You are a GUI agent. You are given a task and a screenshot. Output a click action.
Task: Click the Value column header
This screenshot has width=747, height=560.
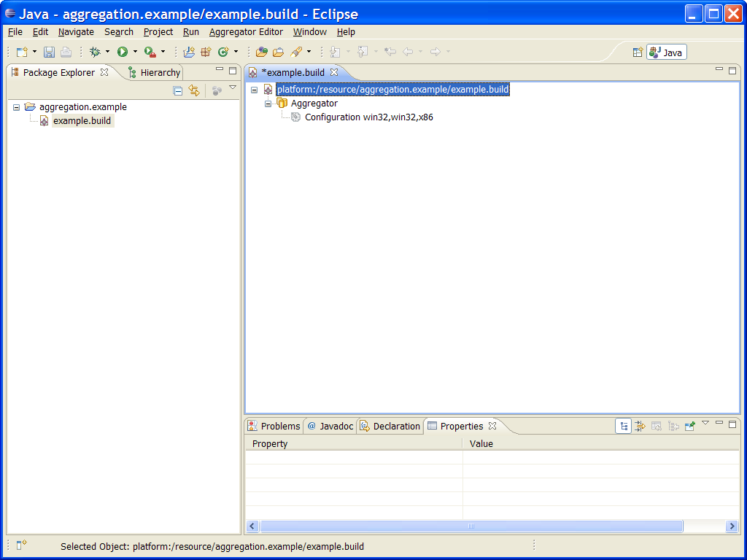[601, 444]
